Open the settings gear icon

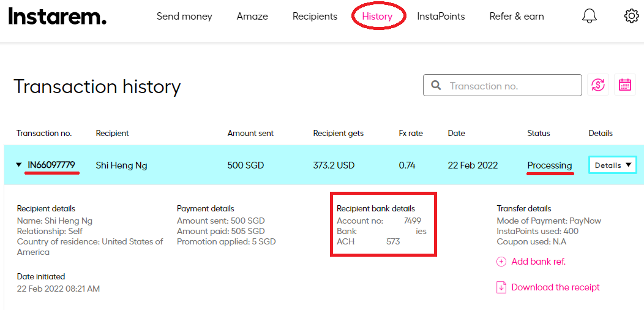point(631,16)
